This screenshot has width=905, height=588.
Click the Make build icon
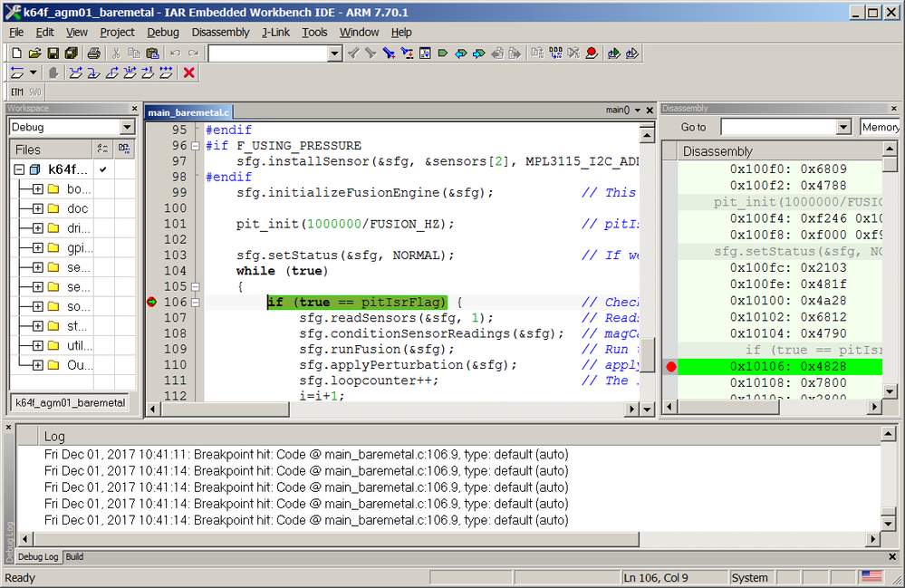click(556, 53)
